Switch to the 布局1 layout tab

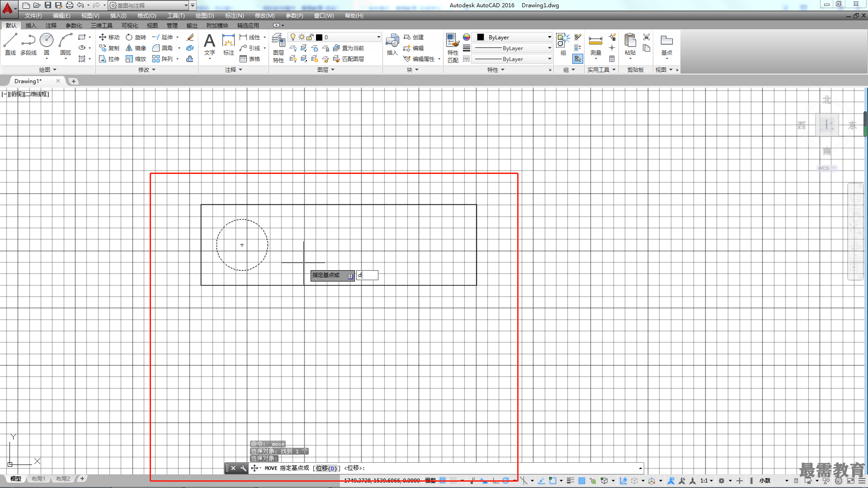click(38, 479)
